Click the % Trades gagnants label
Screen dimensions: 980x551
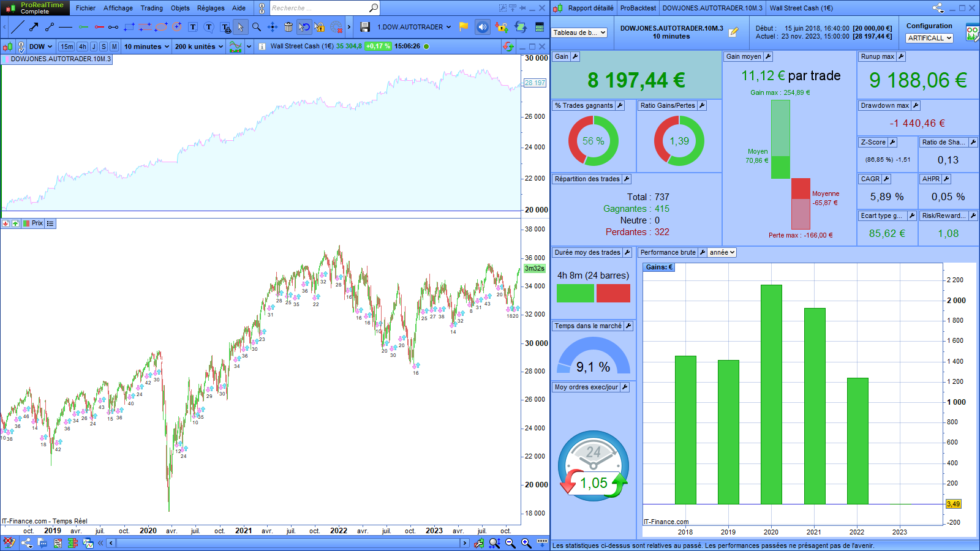(584, 105)
